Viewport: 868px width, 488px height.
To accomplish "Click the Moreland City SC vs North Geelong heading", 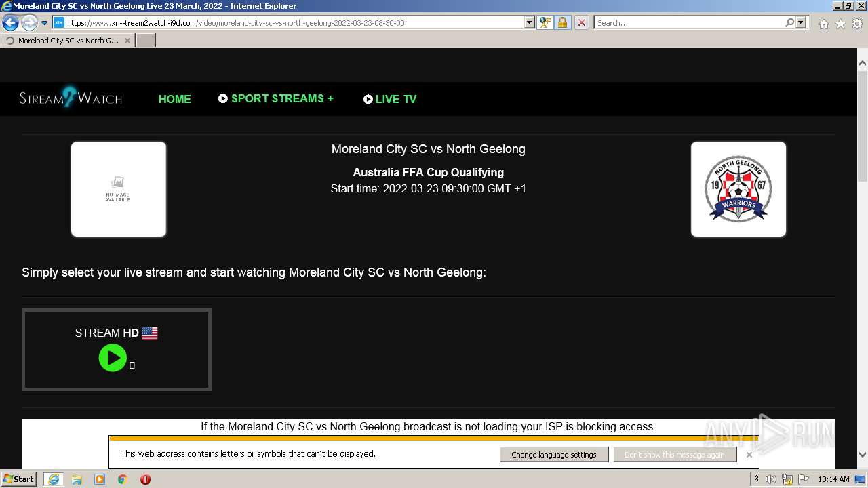I will pyautogui.click(x=429, y=149).
